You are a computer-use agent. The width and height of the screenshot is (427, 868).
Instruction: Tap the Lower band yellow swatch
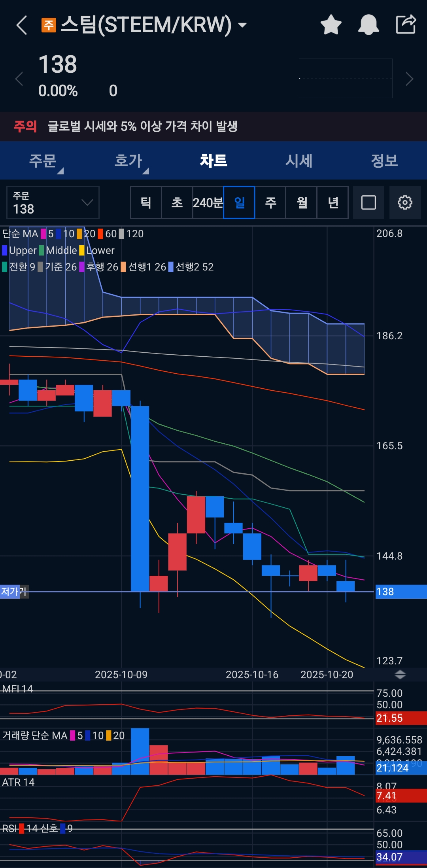pyautogui.click(x=82, y=250)
